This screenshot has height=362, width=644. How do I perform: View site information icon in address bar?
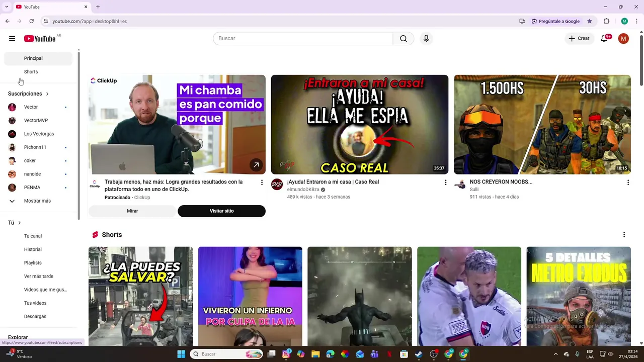click(46, 21)
